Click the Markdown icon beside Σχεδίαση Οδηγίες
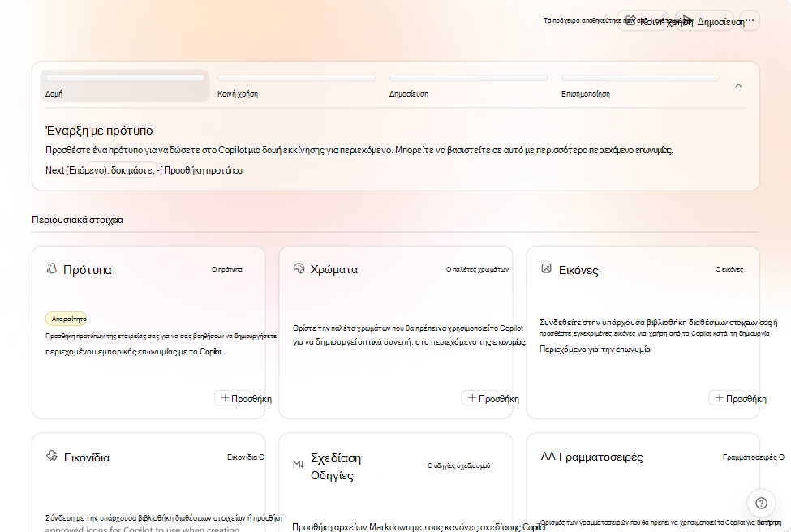Screen dimensions: 791x532 (298, 464)
